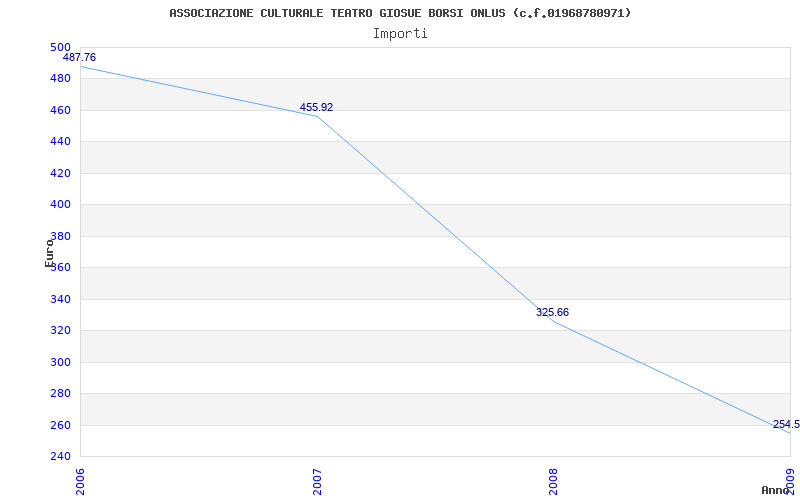Select the 487.76 data label
The image size is (800, 500).
tap(79, 57)
